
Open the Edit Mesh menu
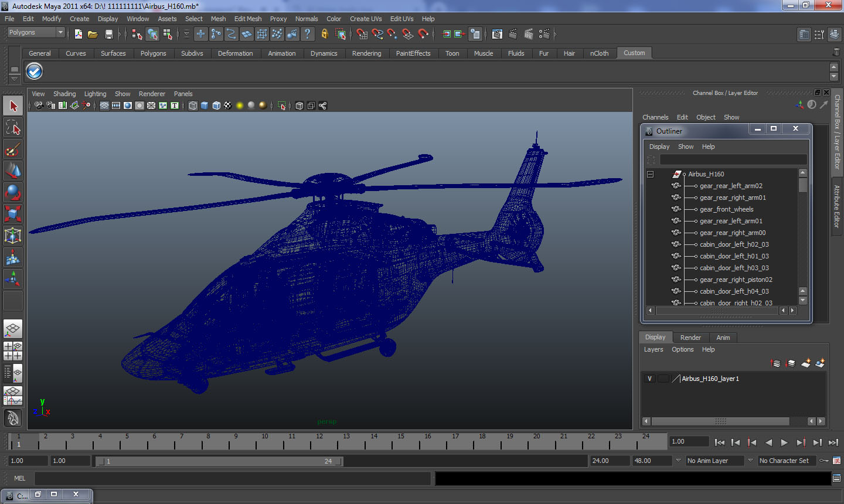[x=248, y=19]
